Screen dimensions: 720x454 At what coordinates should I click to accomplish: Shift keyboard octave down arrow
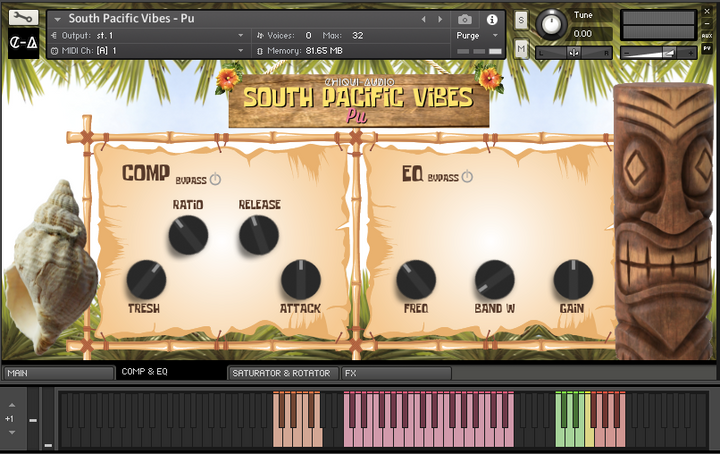coord(12,432)
